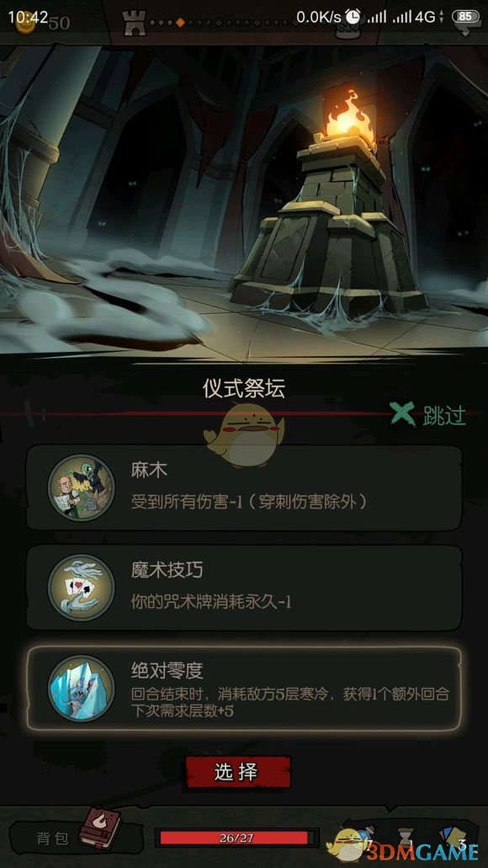Tap the 26/27 red health bar
Screen dimensions: 488x868
click(x=236, y=838)
